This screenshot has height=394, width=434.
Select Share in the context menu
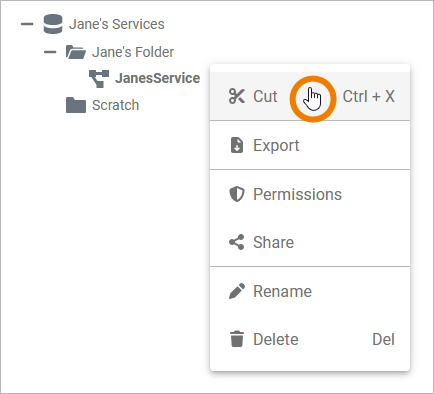tap(310, 242)
